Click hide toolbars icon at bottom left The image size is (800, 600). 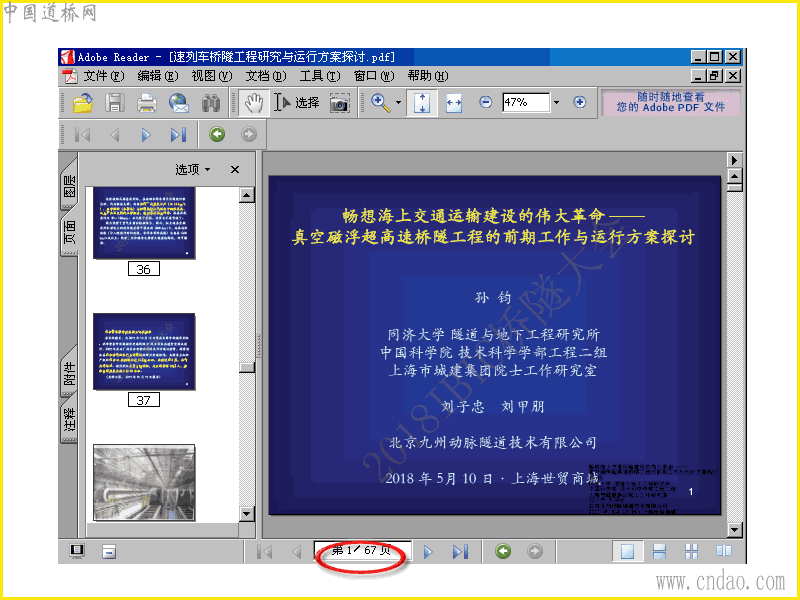point(109,552)
